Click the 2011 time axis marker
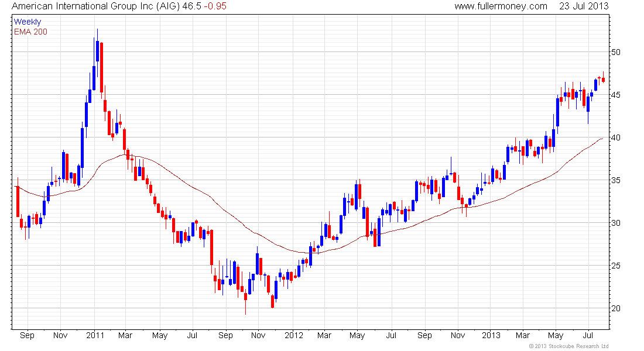 point(95,335)
